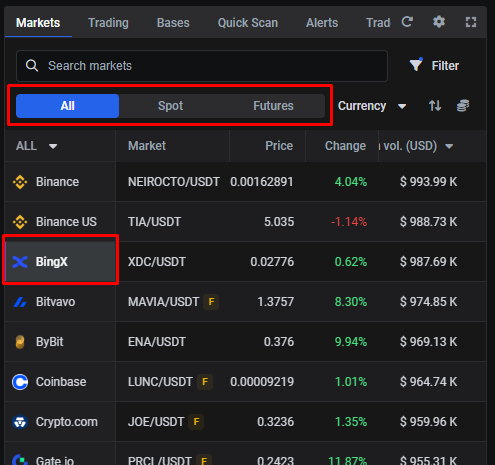Image resolution: width=495 pixels, height=465 pixels.
Task: Click into the Search markets field
Action: [202, 66]
